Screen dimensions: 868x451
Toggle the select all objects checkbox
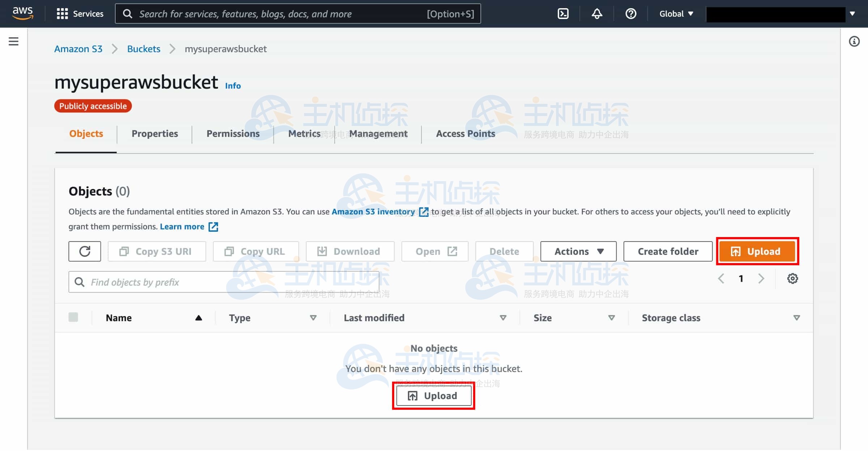[73, 317]
